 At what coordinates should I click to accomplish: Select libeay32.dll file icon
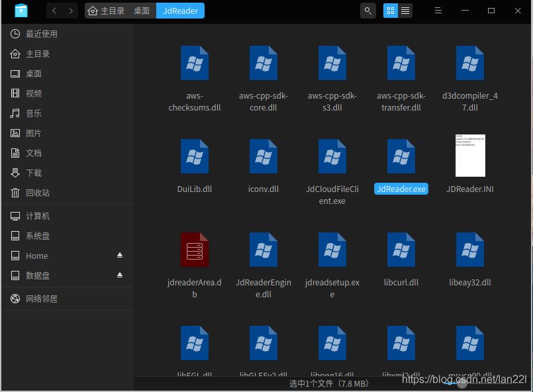(470, 250)
